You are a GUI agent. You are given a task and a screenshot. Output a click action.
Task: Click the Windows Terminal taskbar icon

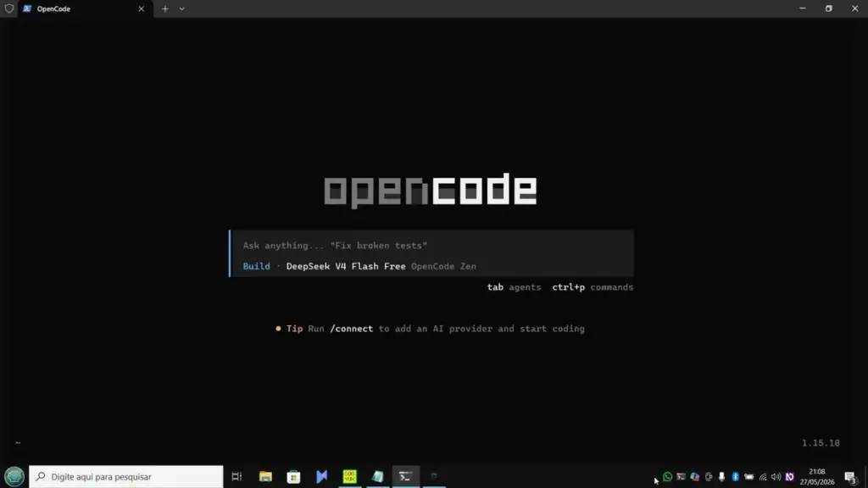pos(405,476)
